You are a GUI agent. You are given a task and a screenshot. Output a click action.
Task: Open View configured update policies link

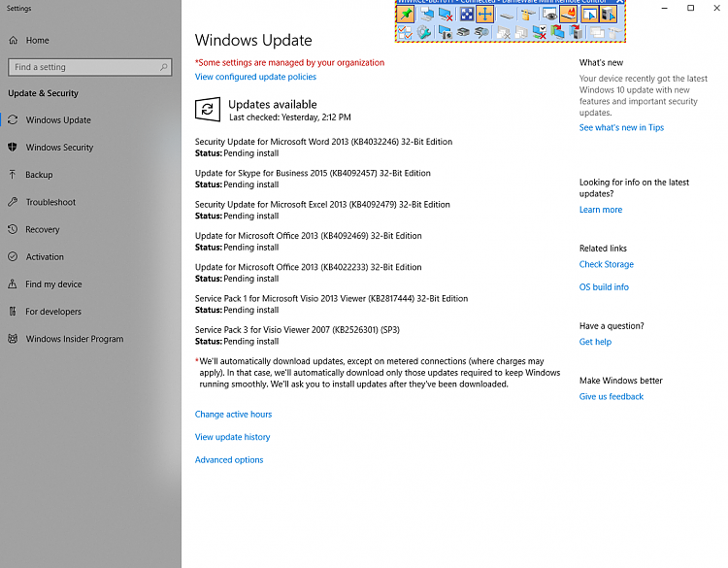255,77
